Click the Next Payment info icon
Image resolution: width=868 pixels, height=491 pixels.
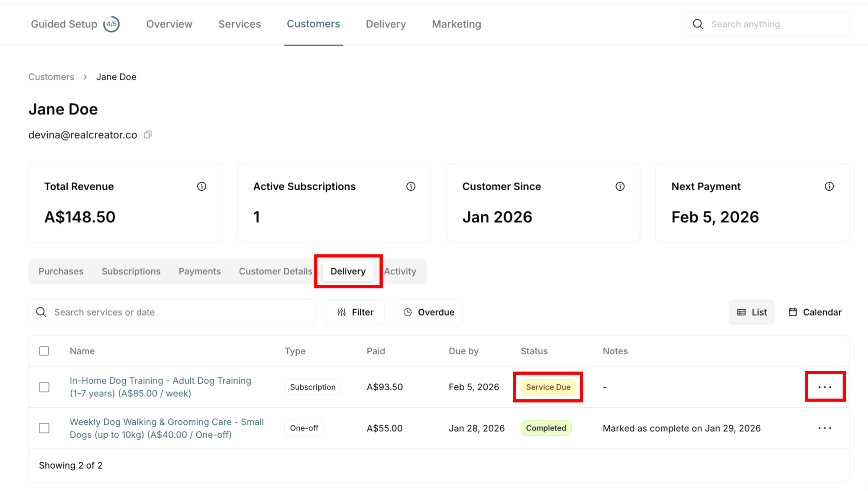click(x=829, y=186)
